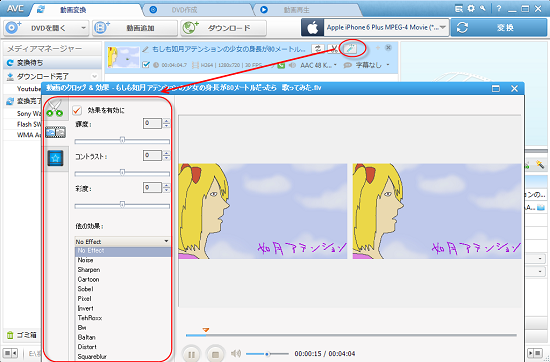Select Pixel effect from list

coord(84,299)
